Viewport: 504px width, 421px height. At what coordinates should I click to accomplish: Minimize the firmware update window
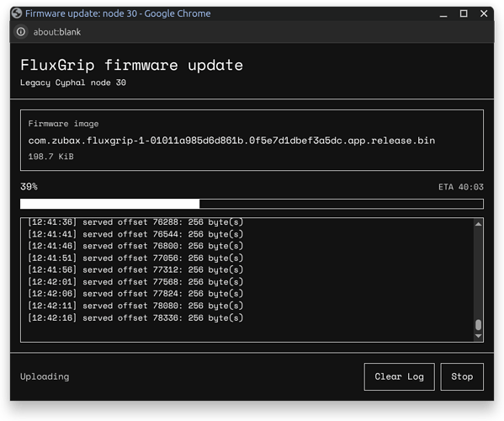point(443,13)
